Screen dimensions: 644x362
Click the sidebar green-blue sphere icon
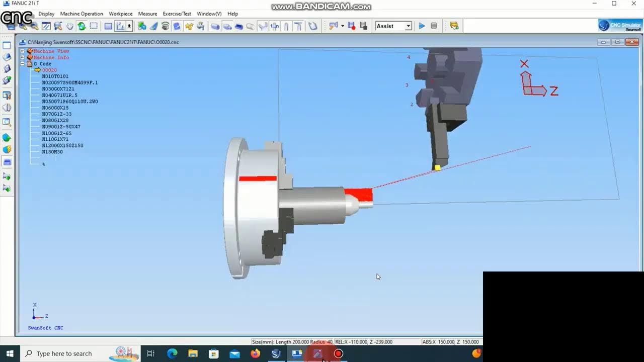(x=7, y=137)
